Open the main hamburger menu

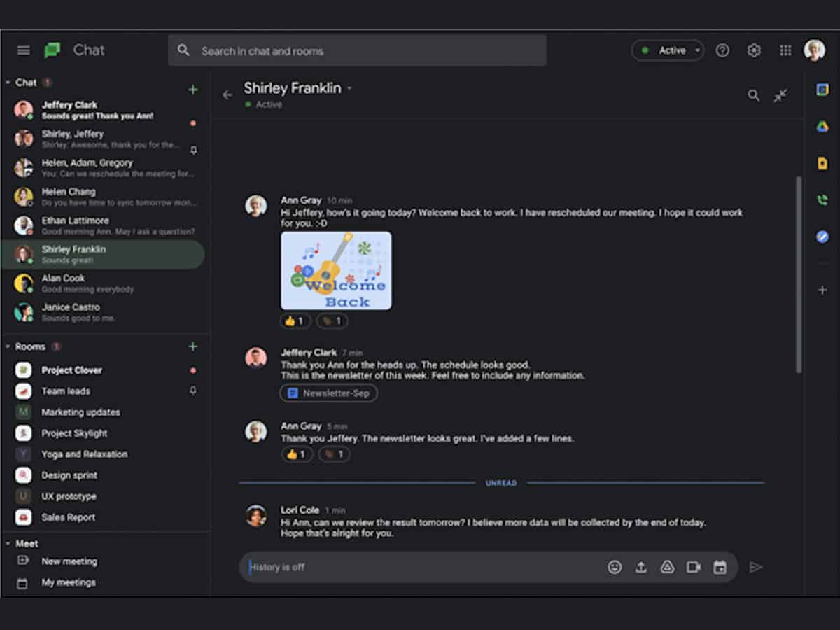click(x=24, y=50)
